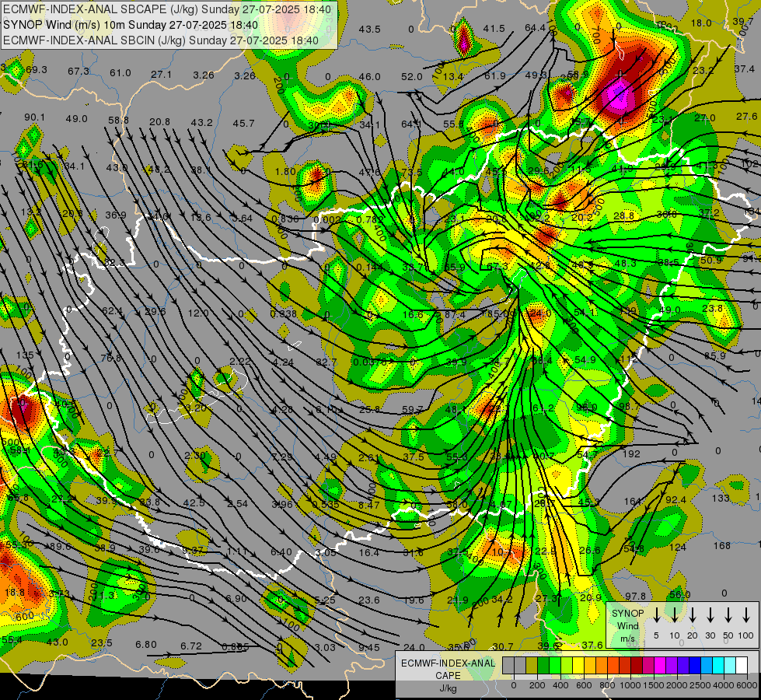The height and width of the screenshot is (700, 761).
Task: Click the map value 42.5
Action: click(x=194, y=502)
